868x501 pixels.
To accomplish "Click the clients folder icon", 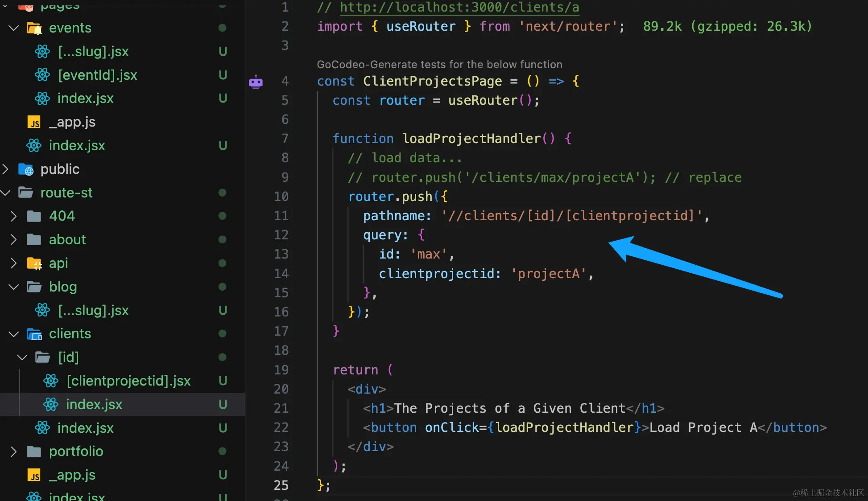I will tap(34, 334).
